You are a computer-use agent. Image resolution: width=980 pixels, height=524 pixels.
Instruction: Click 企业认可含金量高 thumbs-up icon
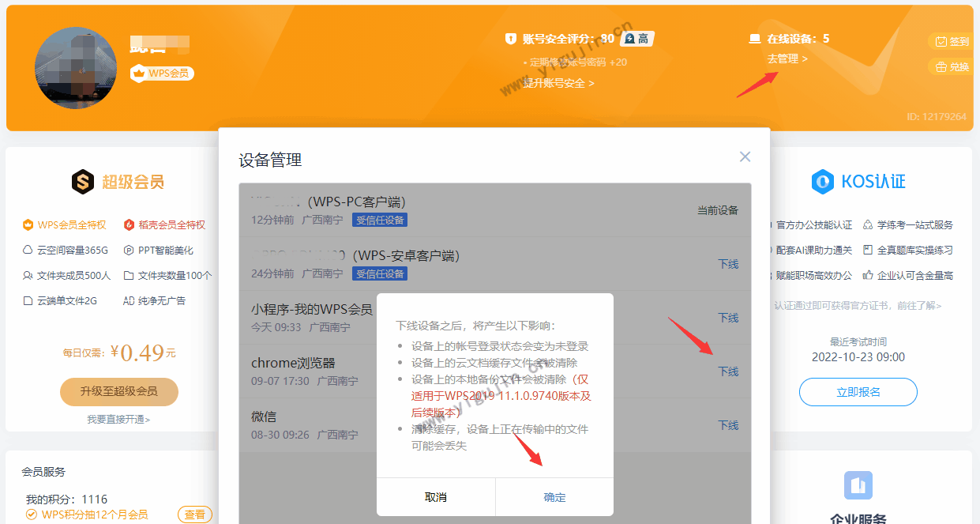tap(868, 276)
